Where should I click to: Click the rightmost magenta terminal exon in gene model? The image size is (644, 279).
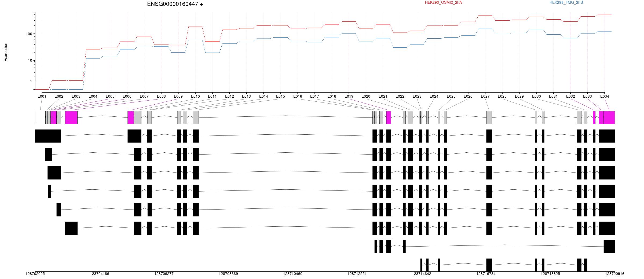point(609,118)
